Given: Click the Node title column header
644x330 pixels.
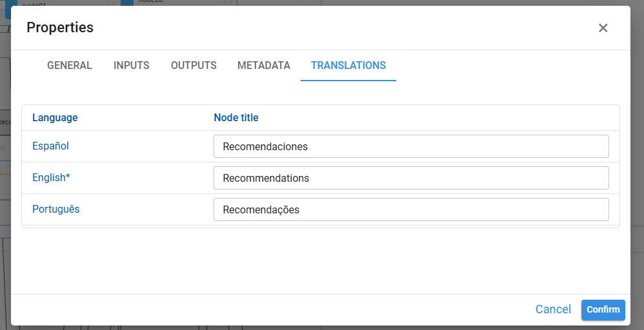Looking at the screenshot, I should [236, 118].
